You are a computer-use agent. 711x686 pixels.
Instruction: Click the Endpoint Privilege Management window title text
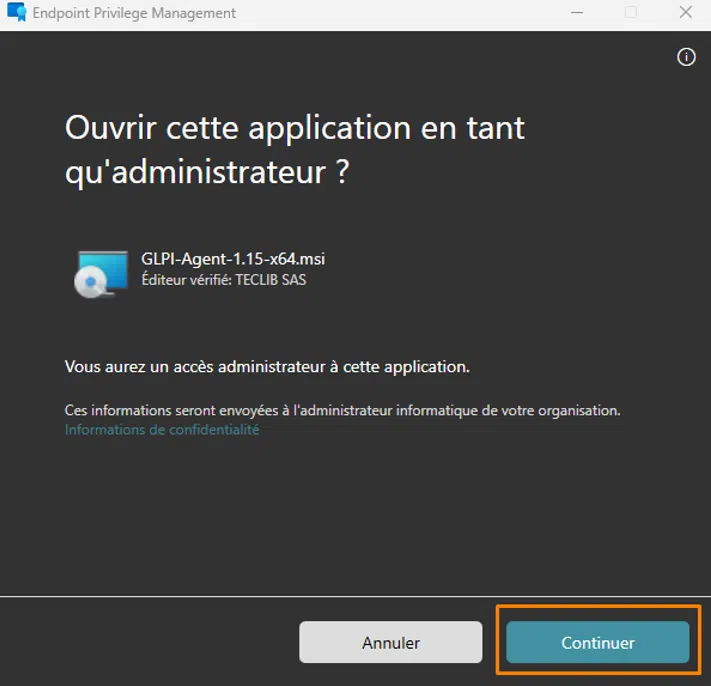click(134, 13)
